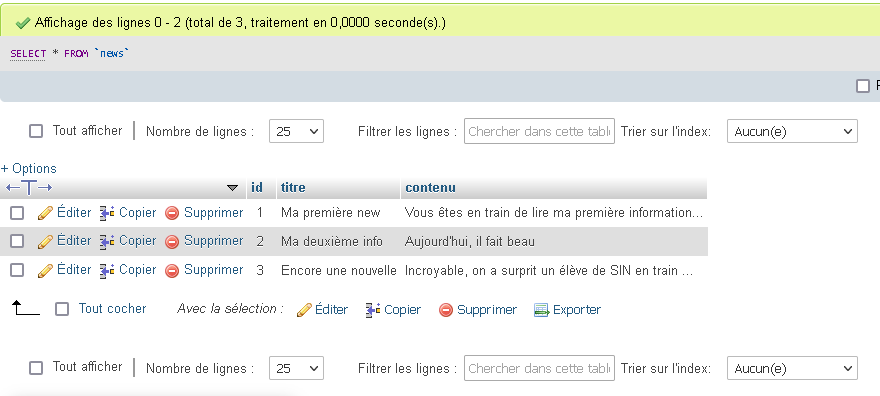Sort by the contenu column header

point(430,187)
